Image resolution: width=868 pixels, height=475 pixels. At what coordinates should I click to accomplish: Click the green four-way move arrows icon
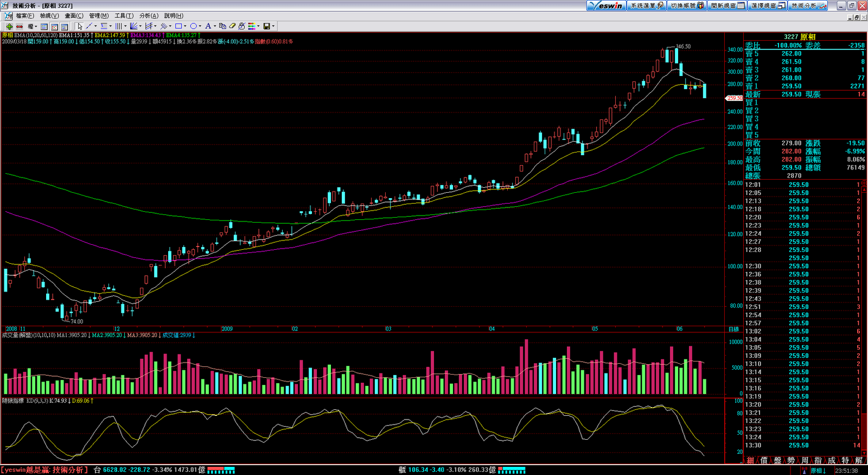9,26
